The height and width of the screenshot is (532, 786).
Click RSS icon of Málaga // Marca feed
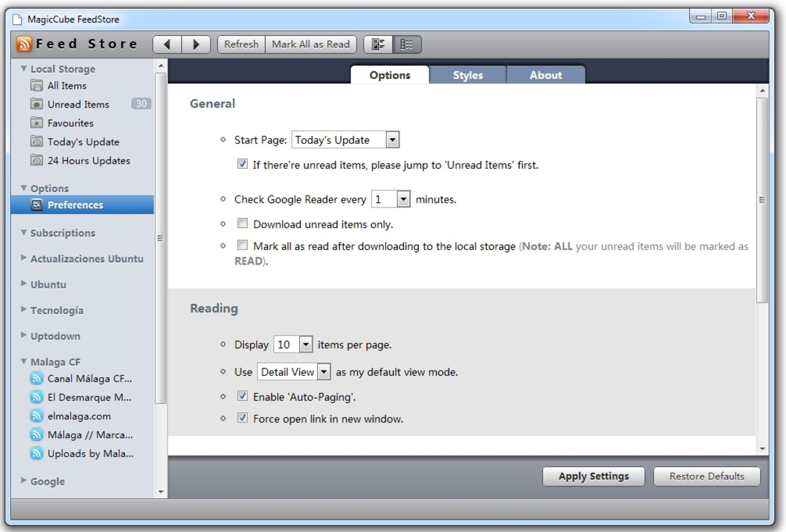coord(37,435)
